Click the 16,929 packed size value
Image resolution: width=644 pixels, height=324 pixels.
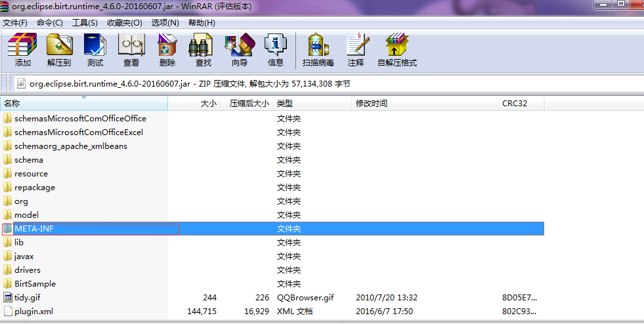coord(257,312)
